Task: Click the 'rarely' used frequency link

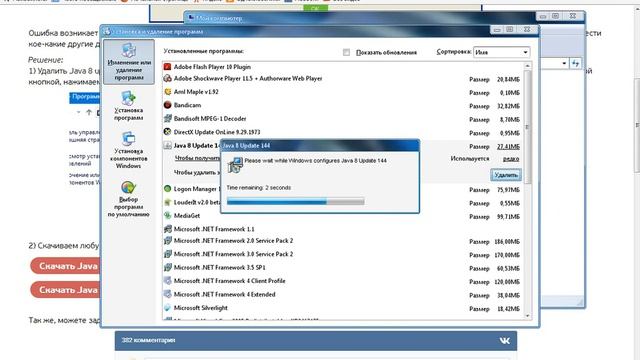Action: (x=511, y=159)
